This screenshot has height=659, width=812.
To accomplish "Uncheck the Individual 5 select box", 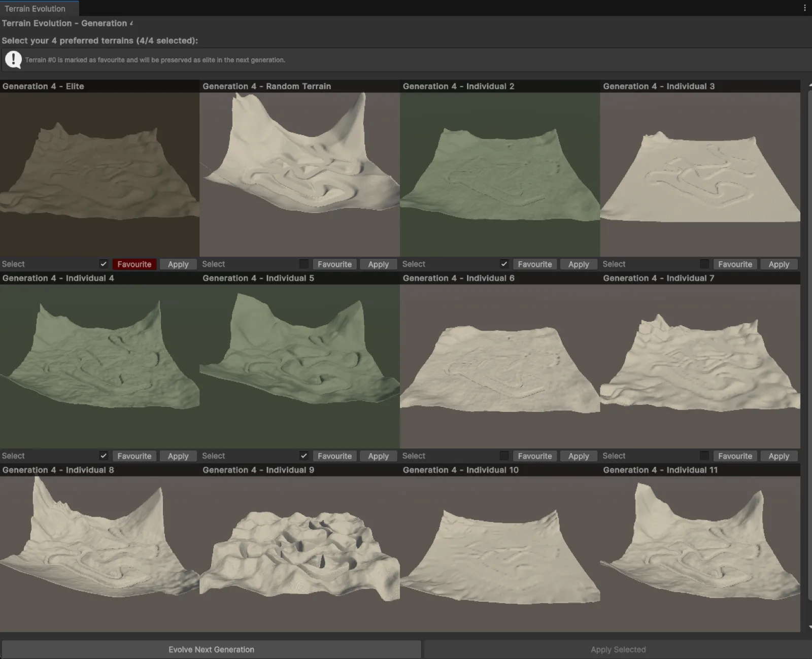I will [304, 456].
